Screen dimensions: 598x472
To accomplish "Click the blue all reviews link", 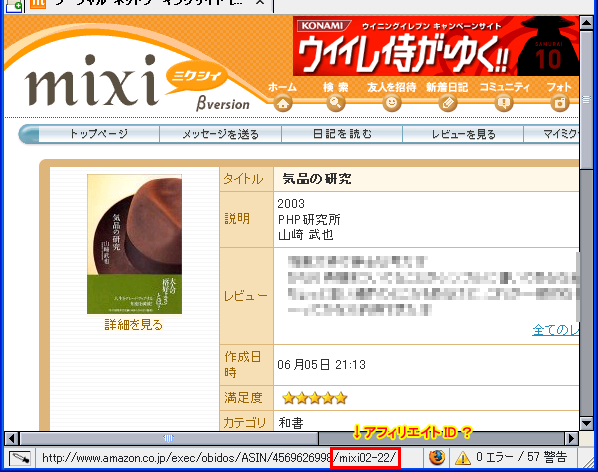I will click(555, 330).
